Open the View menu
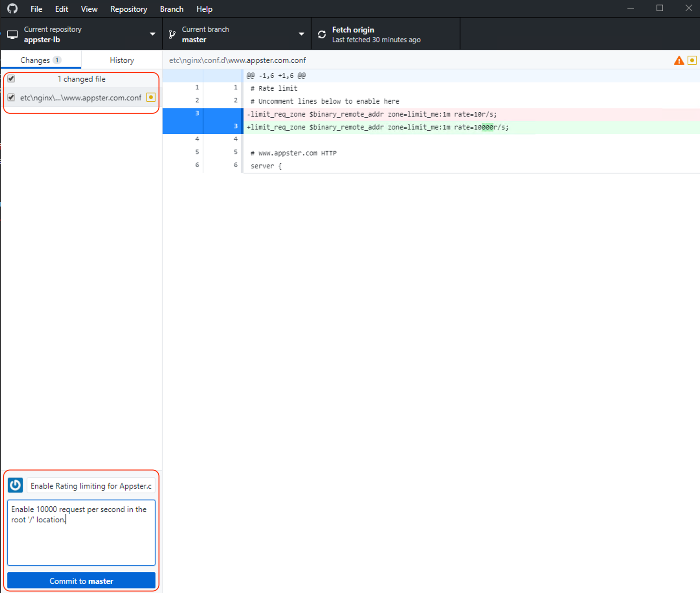The width and height of the screenshot is (700, 593). [89, 9]
